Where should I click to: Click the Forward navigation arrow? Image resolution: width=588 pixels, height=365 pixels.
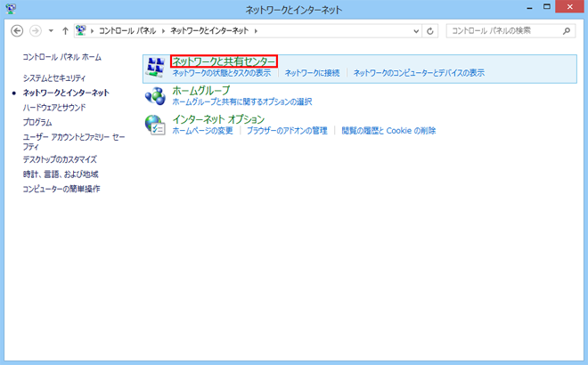tap(36, 31)
